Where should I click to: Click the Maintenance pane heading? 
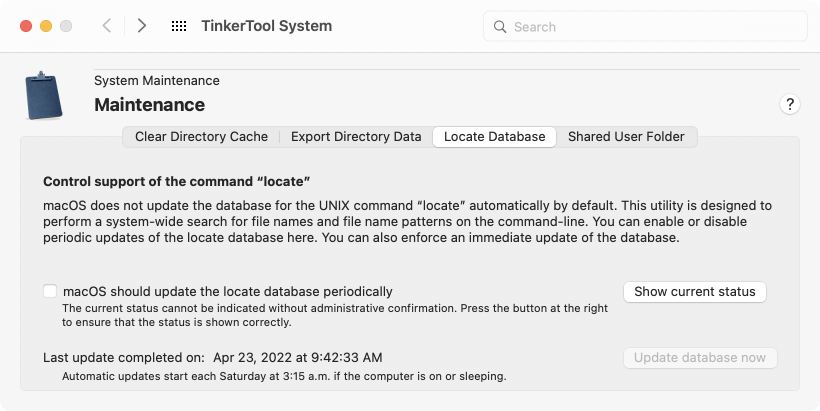click(x=150, y=105)
